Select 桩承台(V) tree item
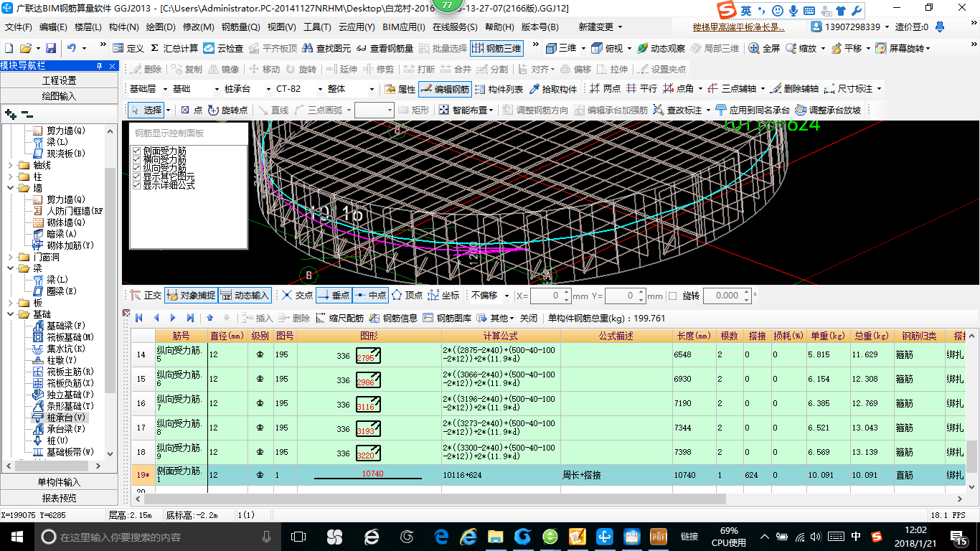 point(59,418)
